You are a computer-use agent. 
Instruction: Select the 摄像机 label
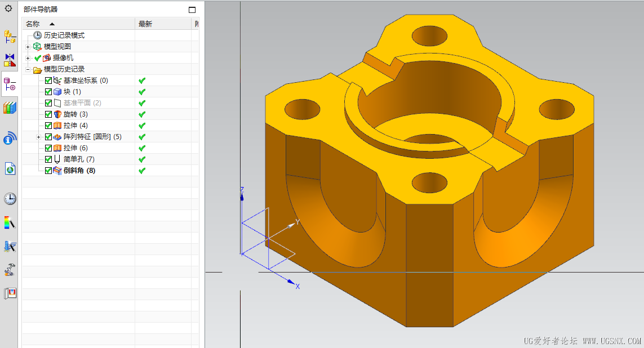(63, 58)
